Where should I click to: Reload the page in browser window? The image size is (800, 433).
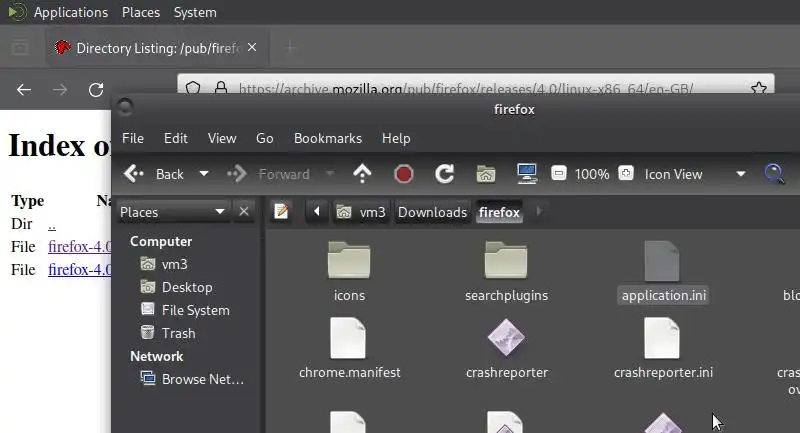pyautogui.click(x=96, y=90)
